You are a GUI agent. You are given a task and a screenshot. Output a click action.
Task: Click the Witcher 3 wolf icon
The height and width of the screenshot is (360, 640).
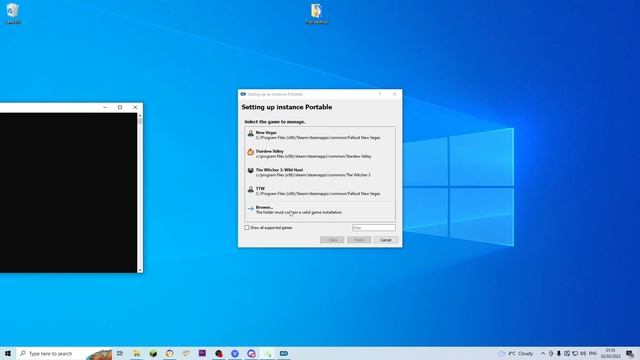[x=251, y=171]
